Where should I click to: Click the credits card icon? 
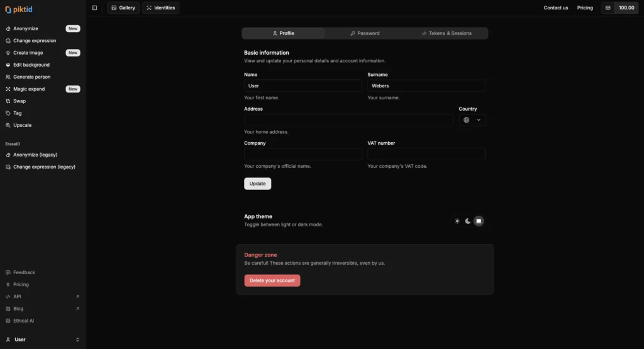point(608,8)
